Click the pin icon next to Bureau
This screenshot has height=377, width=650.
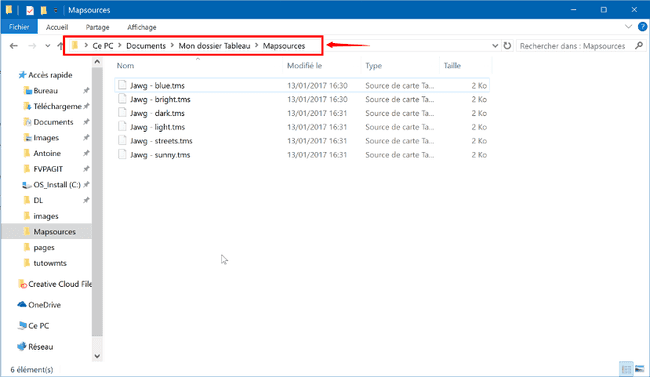(86, 91)
